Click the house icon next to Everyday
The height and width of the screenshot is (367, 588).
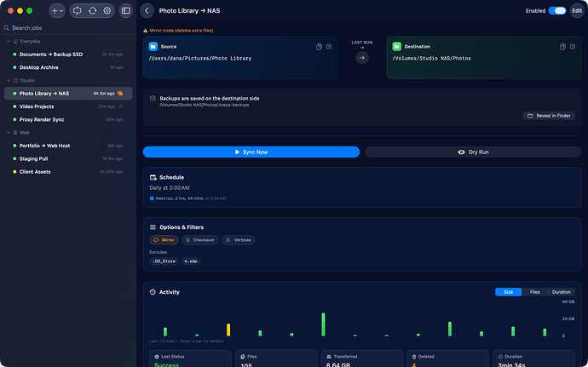pos(15,41)
